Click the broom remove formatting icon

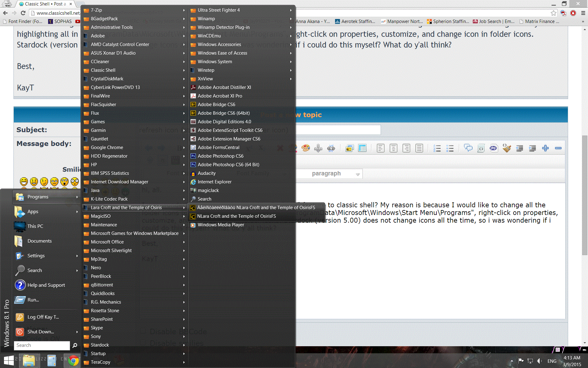507,148
